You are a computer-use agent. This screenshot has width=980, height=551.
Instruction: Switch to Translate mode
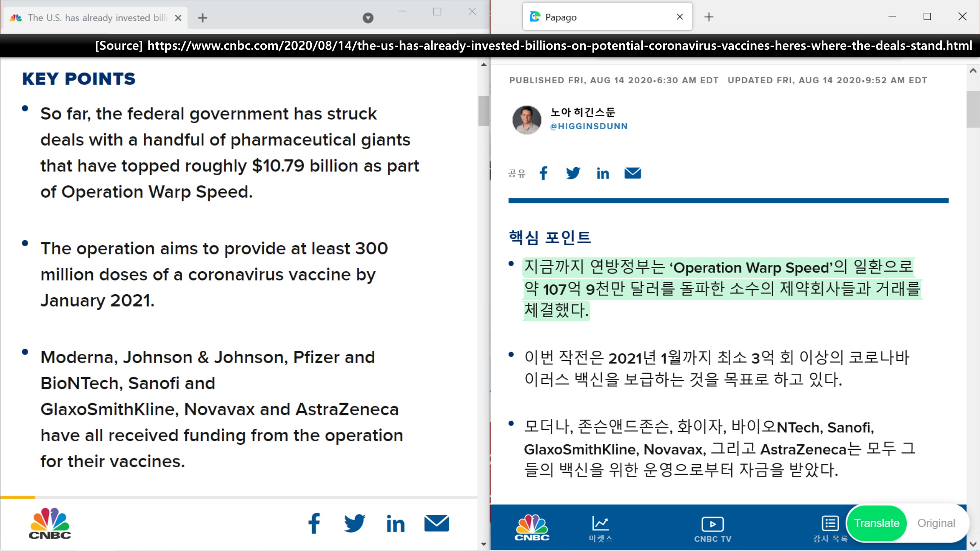(877, 523)
